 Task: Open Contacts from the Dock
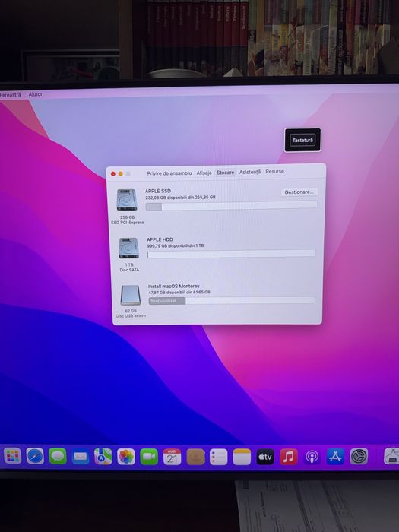pos(195,457)
